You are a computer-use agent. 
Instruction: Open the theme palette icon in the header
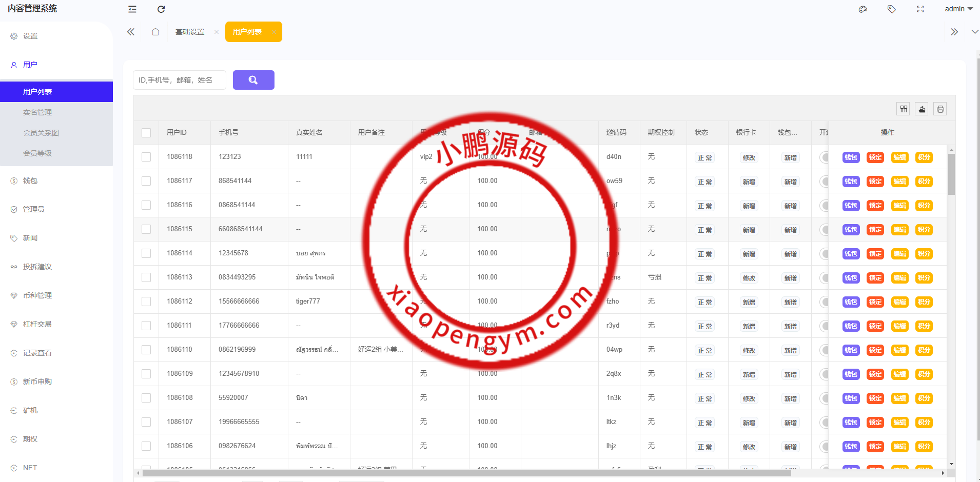click(863, 9)
